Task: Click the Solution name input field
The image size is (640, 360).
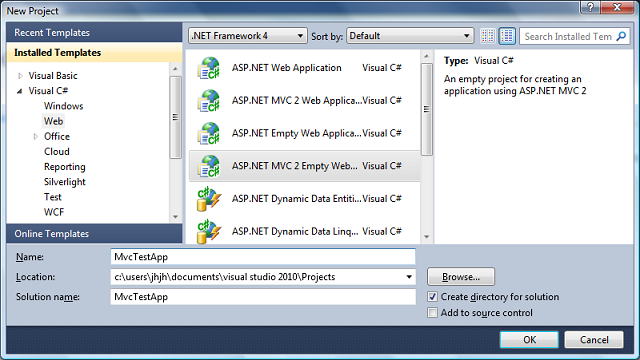Action: tap(263, 297)
